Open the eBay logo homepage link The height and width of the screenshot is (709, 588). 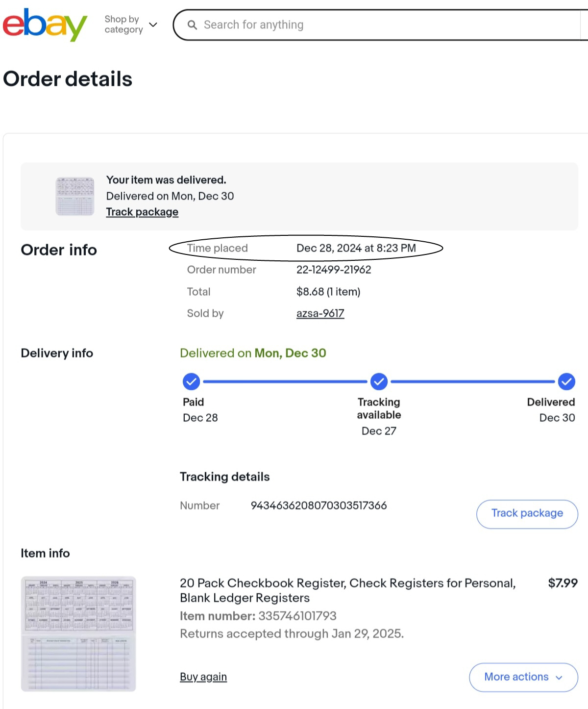tap(45, 25)
